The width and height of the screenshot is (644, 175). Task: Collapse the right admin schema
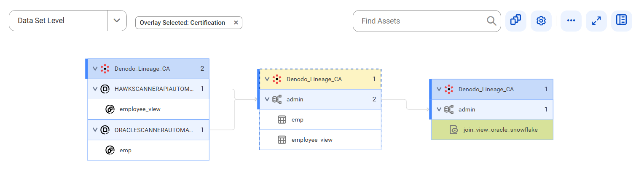coord(439,109)
